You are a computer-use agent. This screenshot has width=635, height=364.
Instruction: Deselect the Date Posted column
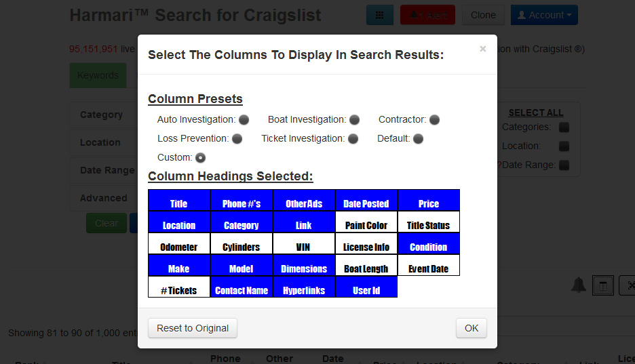coord(366,201)
